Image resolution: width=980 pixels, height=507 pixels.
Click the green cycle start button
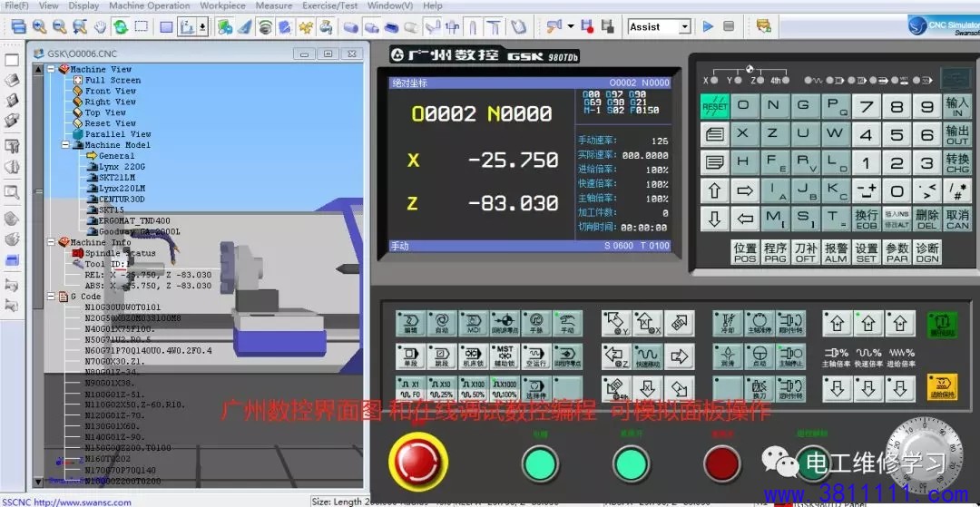click(942, 324)
